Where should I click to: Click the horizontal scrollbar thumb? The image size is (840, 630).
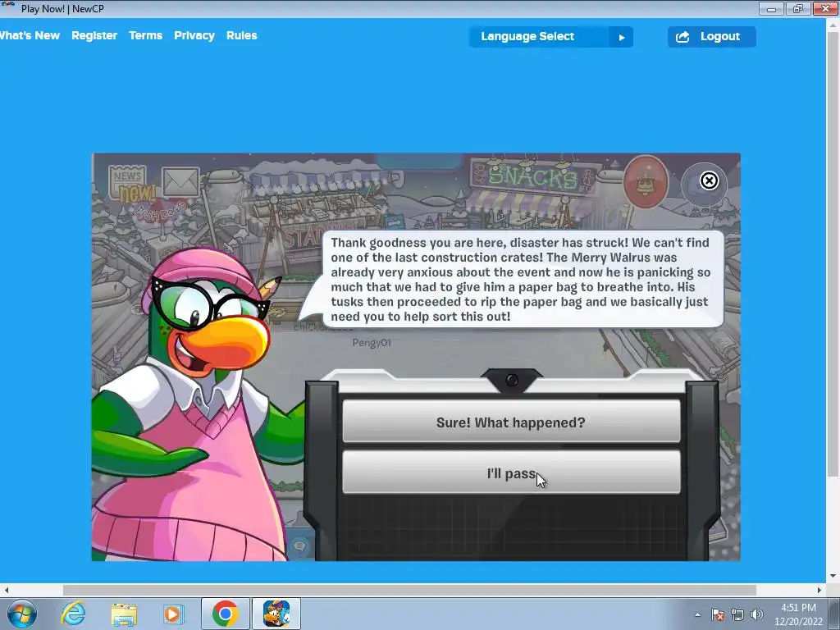click(x=409, y=590)
